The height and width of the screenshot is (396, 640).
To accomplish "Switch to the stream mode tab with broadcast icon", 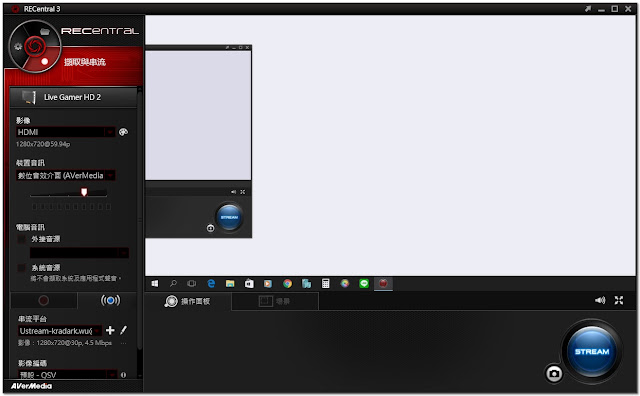I will click(110, 300).
